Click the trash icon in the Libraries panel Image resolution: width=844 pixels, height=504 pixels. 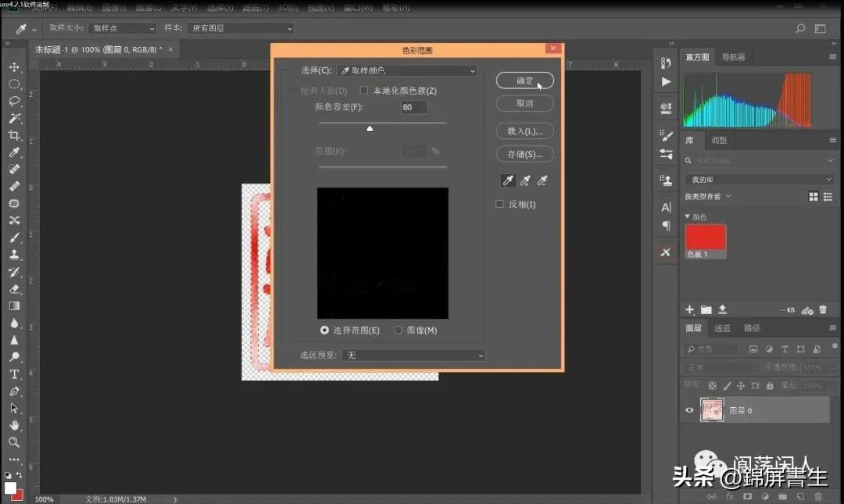coord(822,309)
